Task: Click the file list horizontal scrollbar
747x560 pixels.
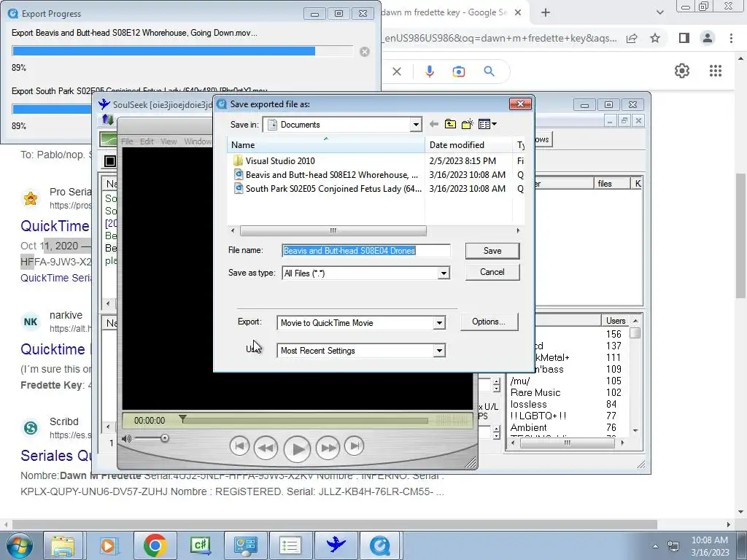Action: (333, 231)
